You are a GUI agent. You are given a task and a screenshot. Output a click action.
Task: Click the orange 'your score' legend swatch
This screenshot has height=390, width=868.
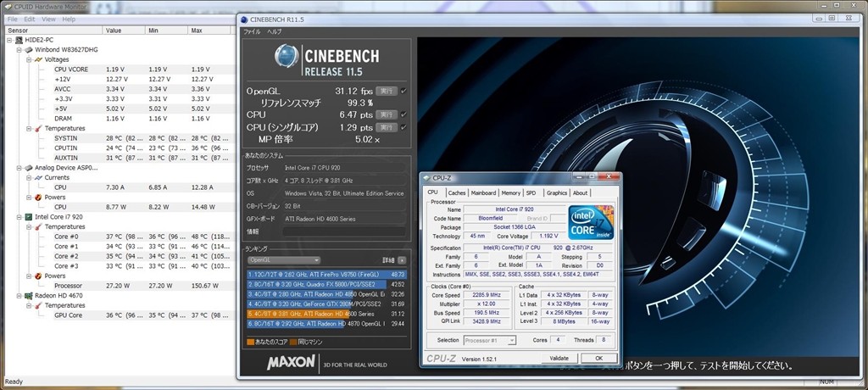coord(249,342)
